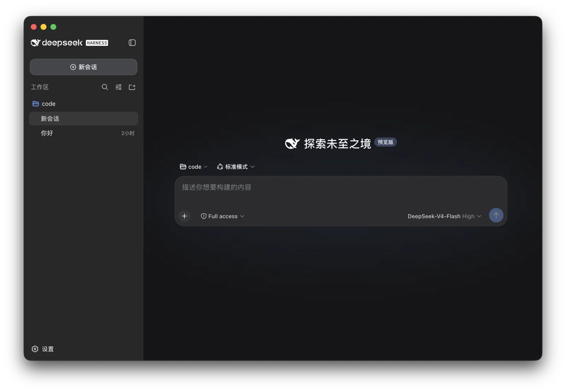Screen dimensions: 566x392
Task: Click the 预览版 preview badge
Action: point(386,142)
